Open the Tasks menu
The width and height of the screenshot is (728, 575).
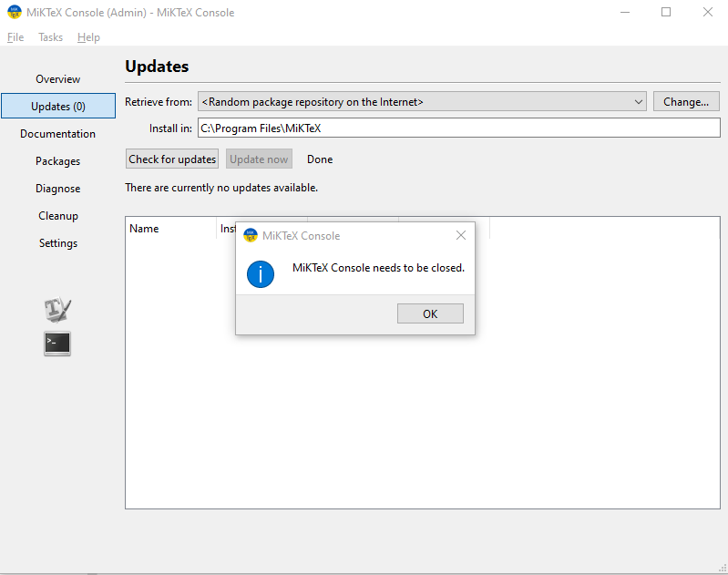[x=50, y=37]
